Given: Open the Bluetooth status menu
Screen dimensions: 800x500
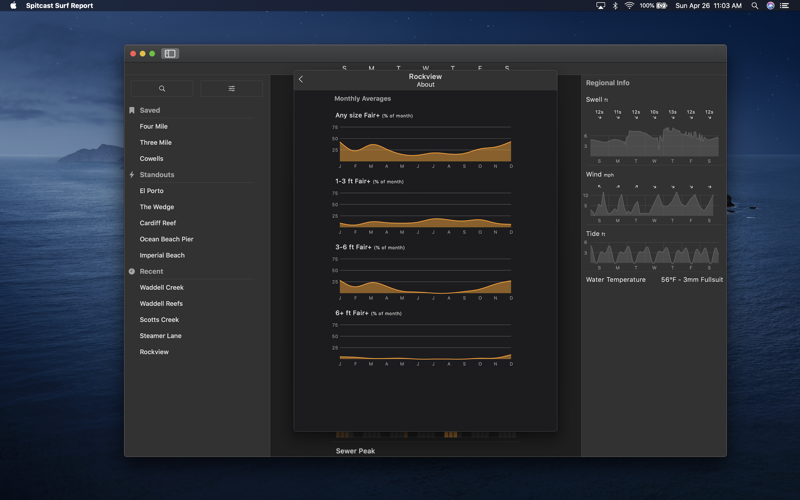Looking at the screenshot, I should pyautogui.click(x=615, y=6).
